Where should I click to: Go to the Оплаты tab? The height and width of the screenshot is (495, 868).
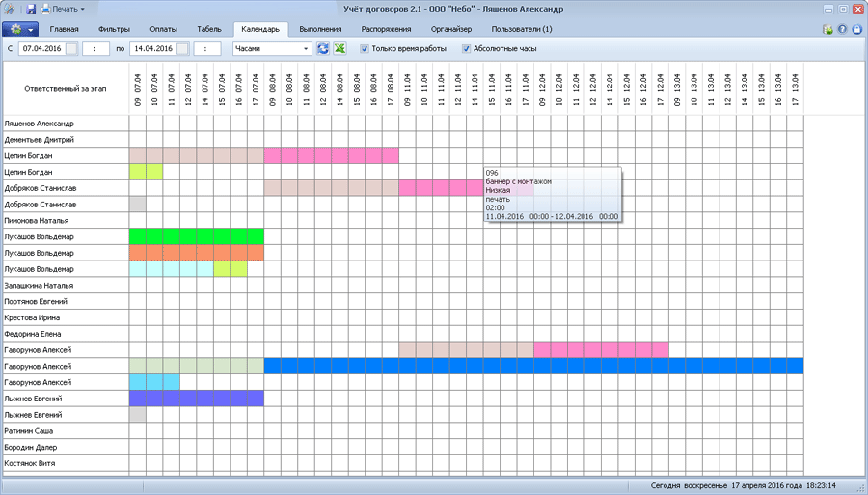[163, 29]
